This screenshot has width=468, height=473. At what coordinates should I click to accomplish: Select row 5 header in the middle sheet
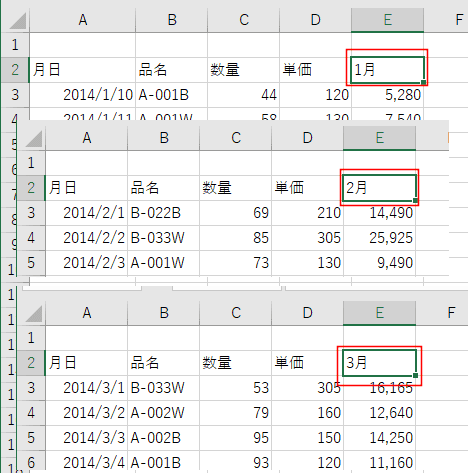pyautogui.click(x=31, y=263)
